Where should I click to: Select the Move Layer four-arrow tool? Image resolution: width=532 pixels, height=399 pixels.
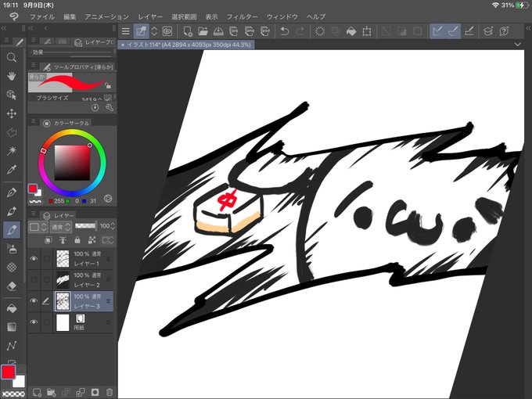click(x=12, y=113)
